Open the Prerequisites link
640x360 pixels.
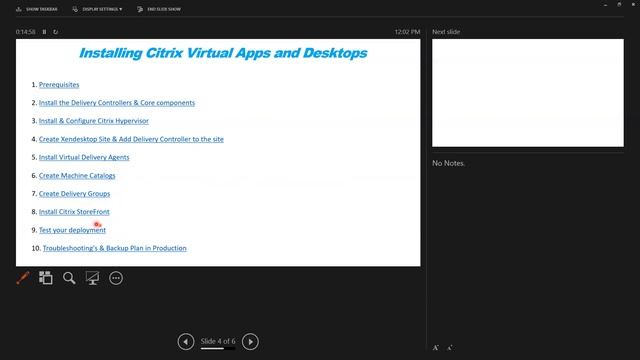click(x=59, y=84)
